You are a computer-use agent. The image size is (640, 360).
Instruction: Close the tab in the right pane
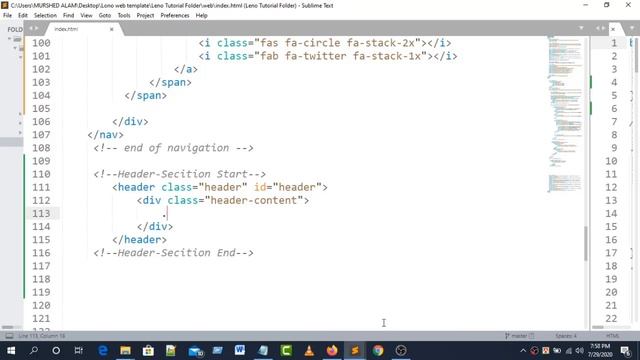[x=613, y=29]
